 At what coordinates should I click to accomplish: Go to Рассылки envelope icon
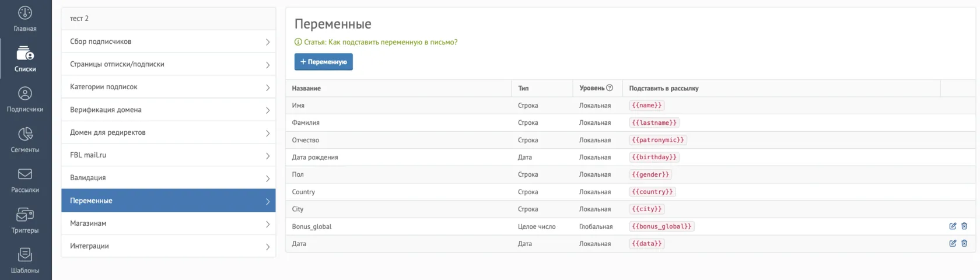pyautogui.click(x=25, y=174)
